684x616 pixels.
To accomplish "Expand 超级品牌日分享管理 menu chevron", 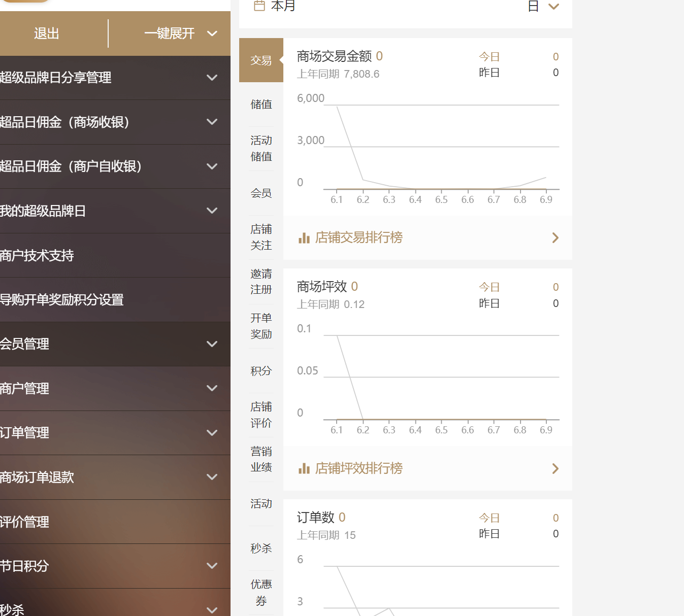I will [x=212, y=78].
